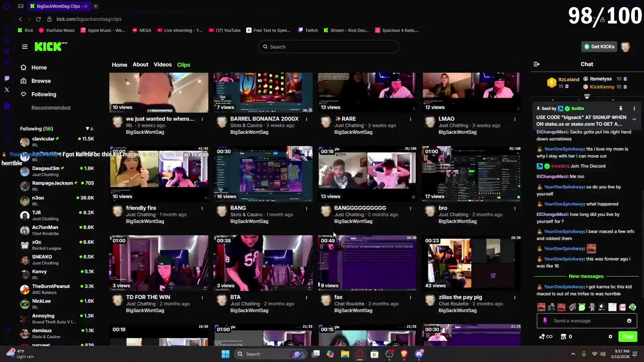
Task: Select Recommended in the left sidebar
Action: pyautogui.click(x=51, y=108)
